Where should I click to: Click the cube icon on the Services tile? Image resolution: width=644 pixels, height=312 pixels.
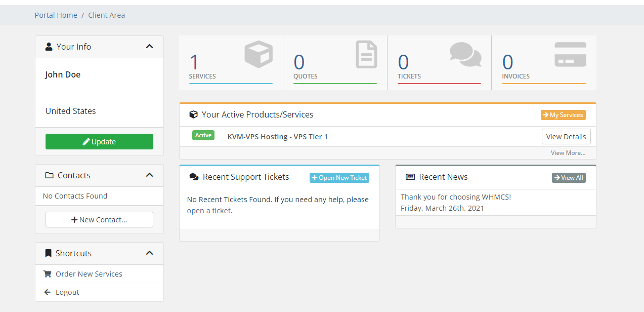pyautogui.click(x=259, y=54)
